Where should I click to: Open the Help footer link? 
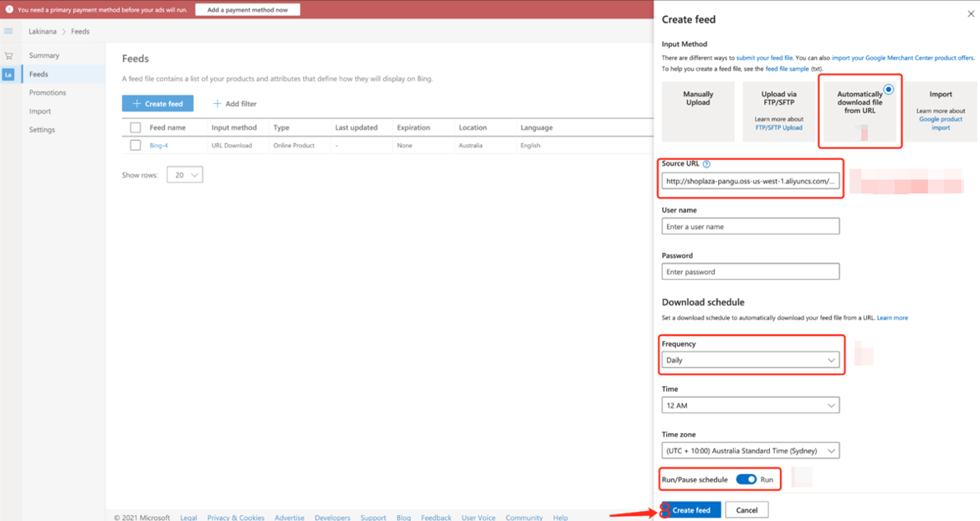tap(560, 518)
